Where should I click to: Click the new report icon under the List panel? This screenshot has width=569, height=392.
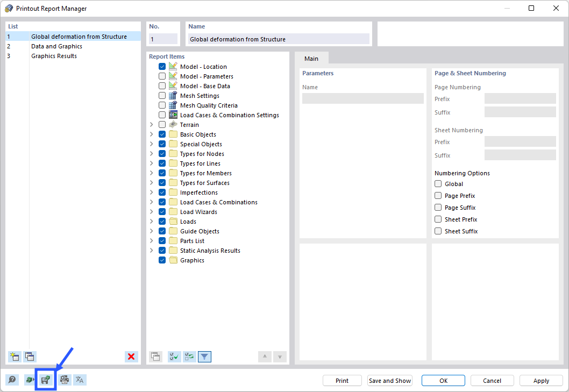(x=15, y=357)
